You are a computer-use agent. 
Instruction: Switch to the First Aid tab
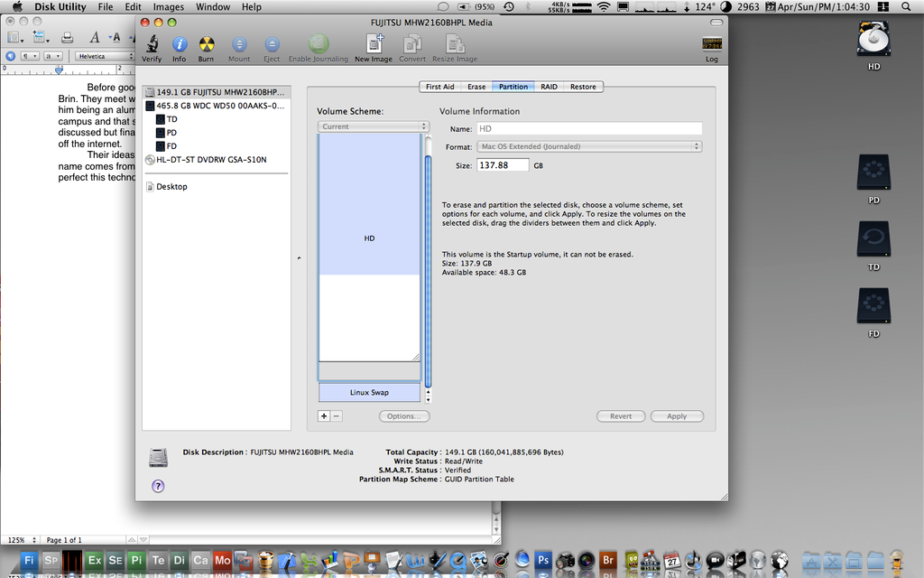pyautogui.click(x=440, y=87)
